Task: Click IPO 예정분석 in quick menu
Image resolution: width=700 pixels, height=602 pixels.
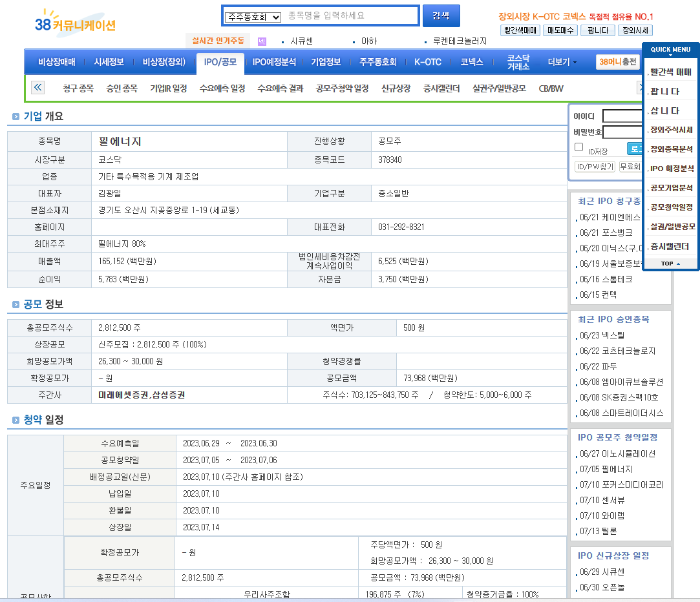Action: (672, 169)
